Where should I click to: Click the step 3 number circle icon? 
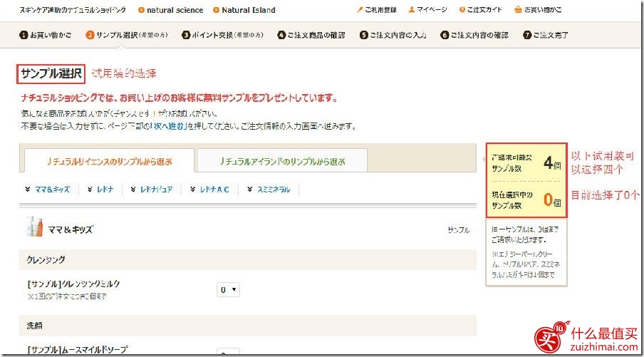tap(186, 36)
